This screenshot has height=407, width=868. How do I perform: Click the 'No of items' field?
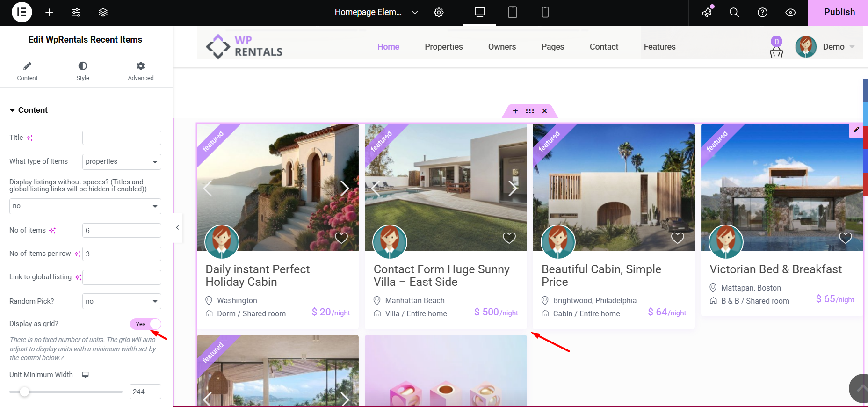coord(122,230)
